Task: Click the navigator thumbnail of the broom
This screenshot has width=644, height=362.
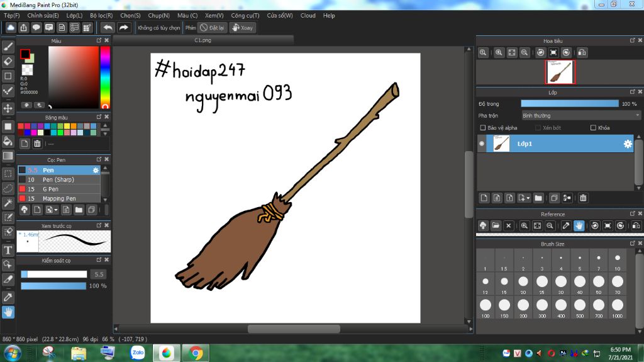Action: (560, 72)
